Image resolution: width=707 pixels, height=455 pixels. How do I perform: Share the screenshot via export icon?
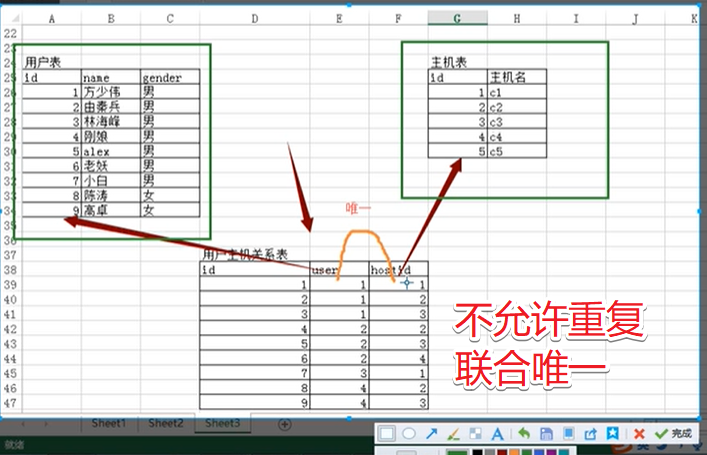coord(590,433)
